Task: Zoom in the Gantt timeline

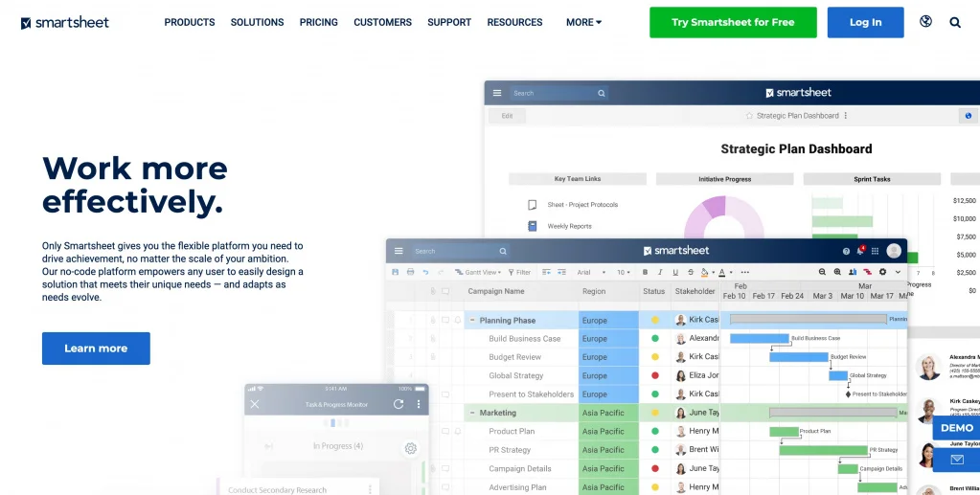Action: pos(837,272)
